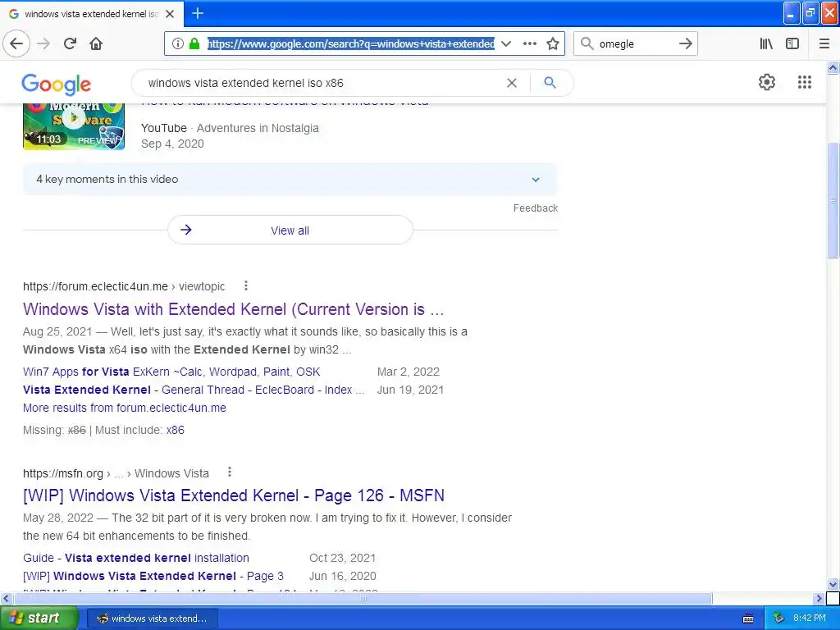Go back with the browser back arrow

[x=16, y=43]
